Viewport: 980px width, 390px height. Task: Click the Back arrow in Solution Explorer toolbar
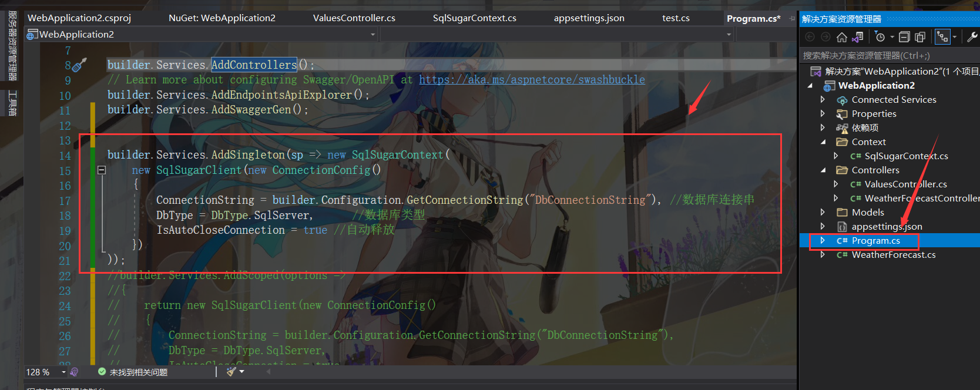(810, 37)
